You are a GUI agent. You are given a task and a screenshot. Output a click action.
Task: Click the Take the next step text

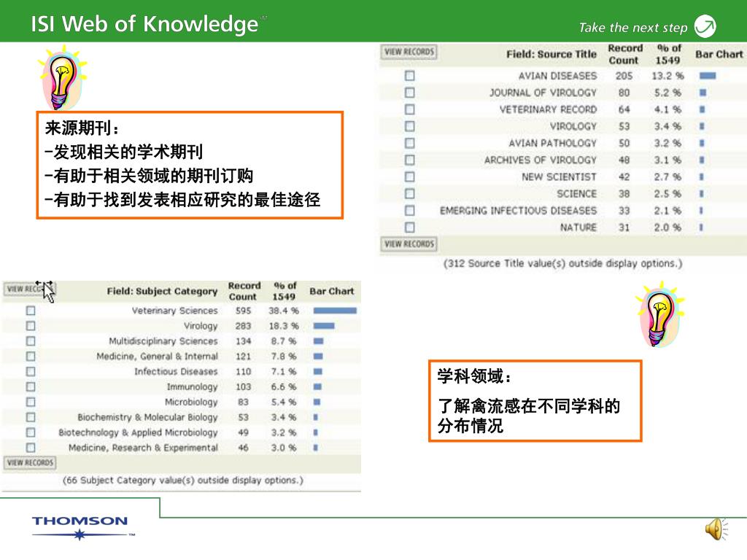633,28
